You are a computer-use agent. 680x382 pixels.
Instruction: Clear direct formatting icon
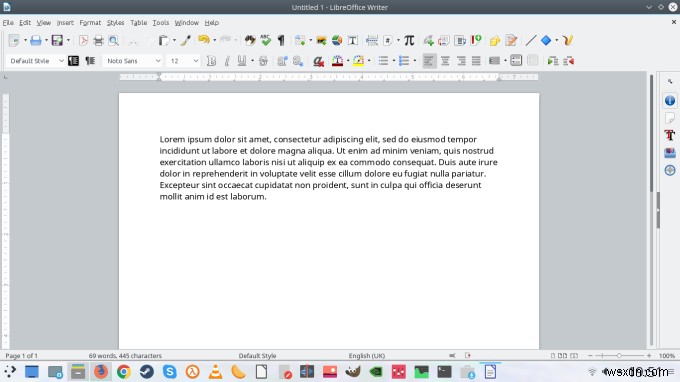(x=318, y=61)
